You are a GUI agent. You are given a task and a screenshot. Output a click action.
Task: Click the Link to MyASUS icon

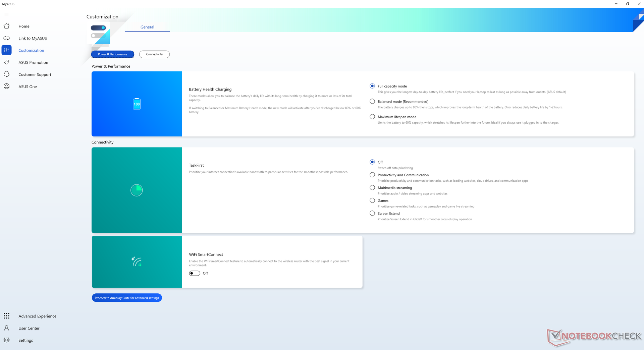[x=6, y=38]
